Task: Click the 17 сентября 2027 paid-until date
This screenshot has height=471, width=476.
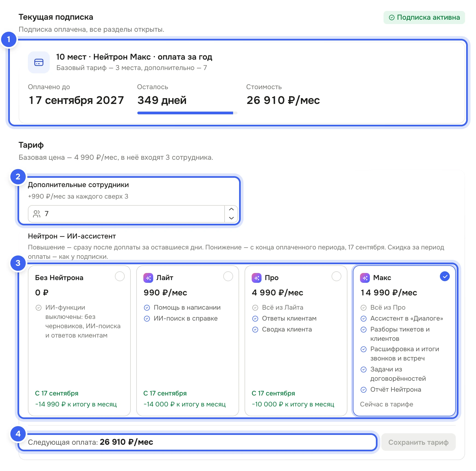Action: click(76, 100)
